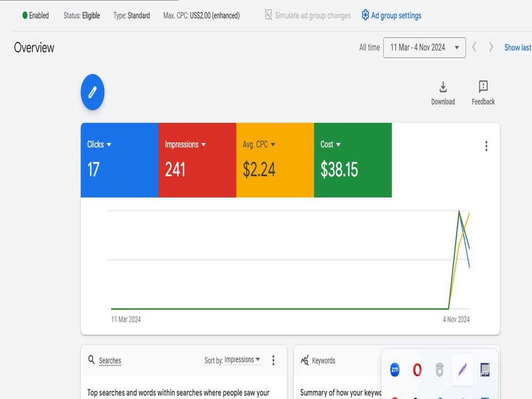Click the Keywords card icon
This screenshot has height=399, width=532.
304,360
